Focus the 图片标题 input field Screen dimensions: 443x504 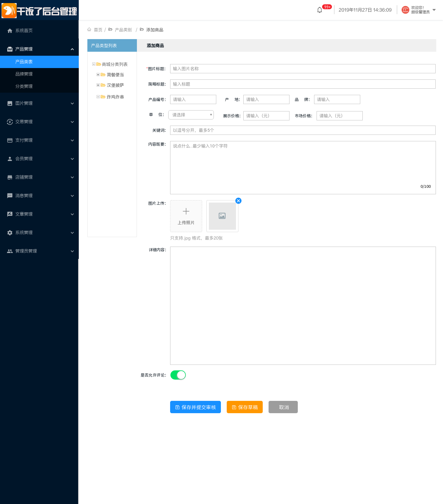click(303, 69)
